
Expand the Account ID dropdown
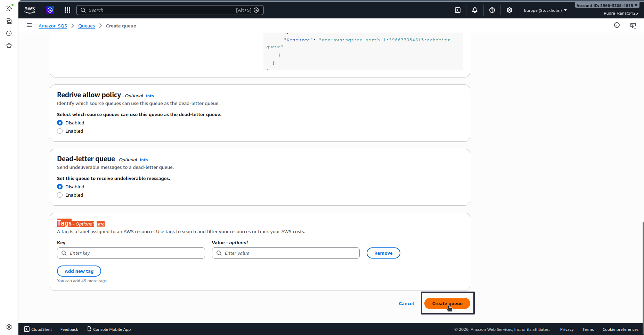click(607, 5)
